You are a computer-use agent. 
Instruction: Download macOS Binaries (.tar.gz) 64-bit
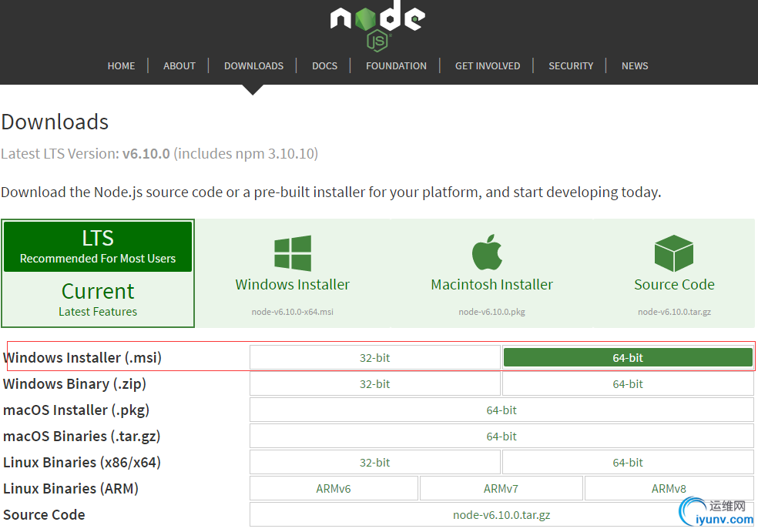501,436
